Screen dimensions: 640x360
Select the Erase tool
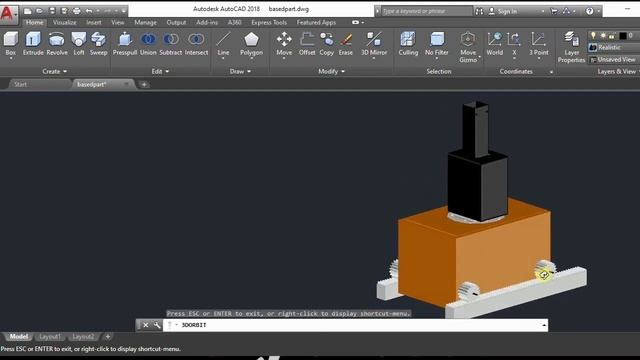pos(346,44)
